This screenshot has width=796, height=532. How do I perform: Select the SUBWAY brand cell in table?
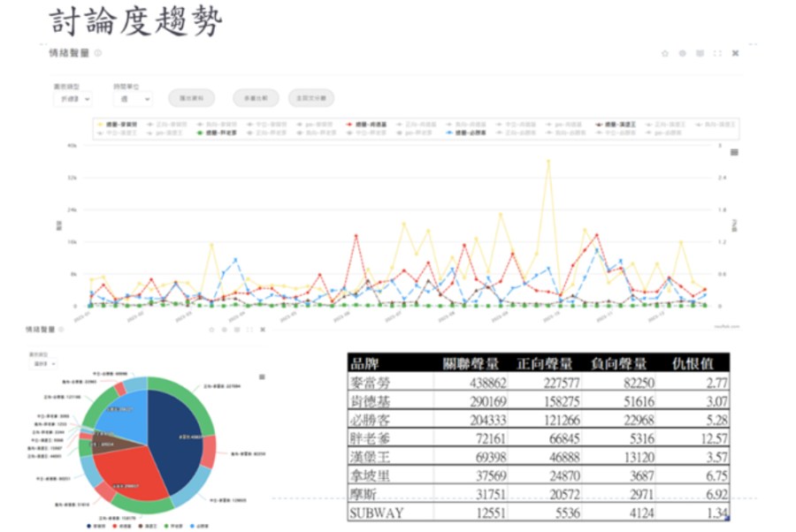[391, 513]
